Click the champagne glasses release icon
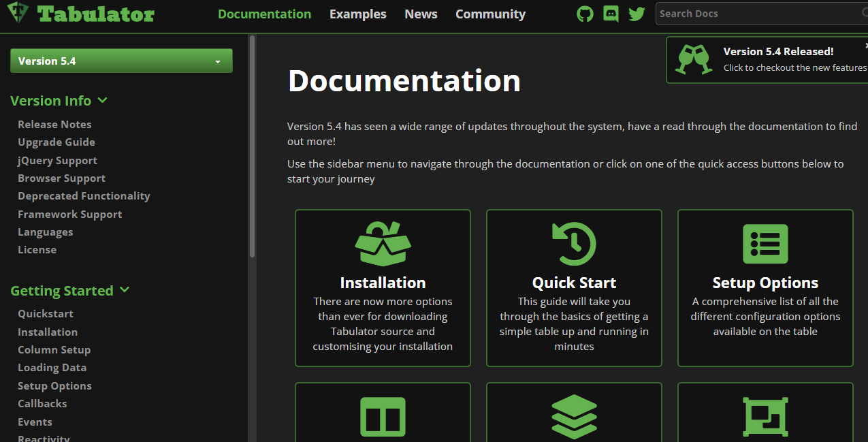Image resolution: width=868 pixels, height=442 pixels. tap(694, 59)
